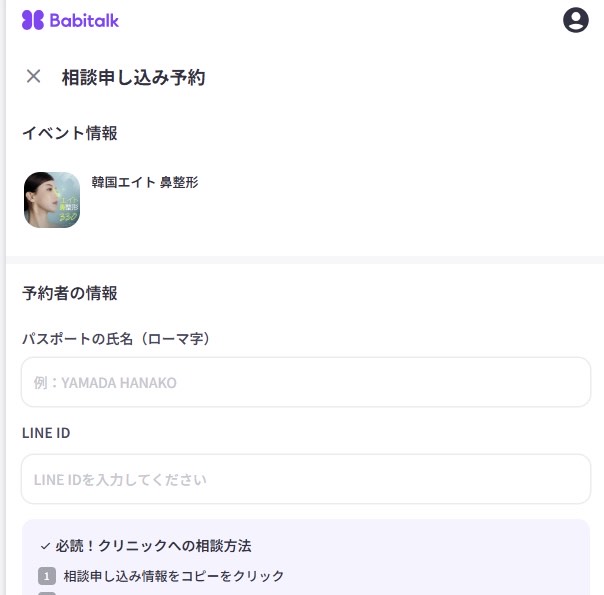The width and height of the screenshot is (604, 595).
Task: Focus the passport name input field
Action: pos(305,382)
